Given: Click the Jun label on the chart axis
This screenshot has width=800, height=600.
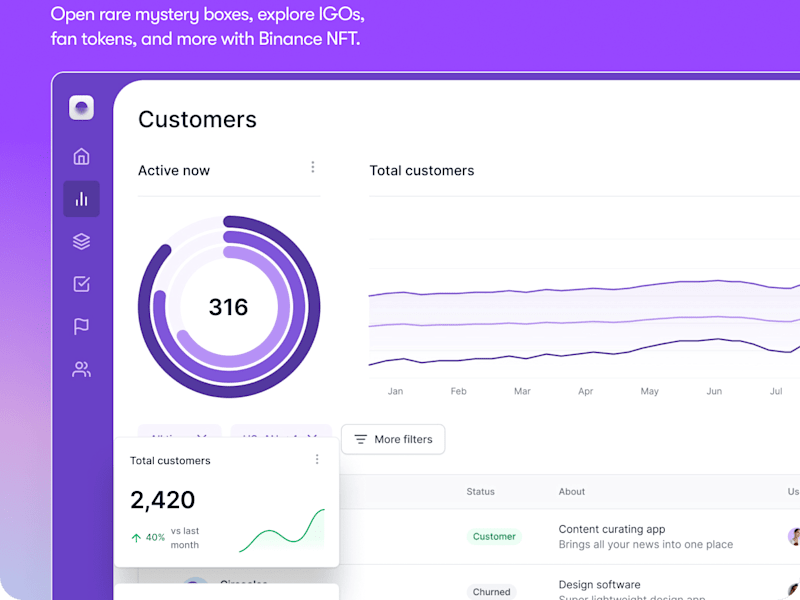Looking at the screenshot, I should pyautogui.click(x=714, y=391).
